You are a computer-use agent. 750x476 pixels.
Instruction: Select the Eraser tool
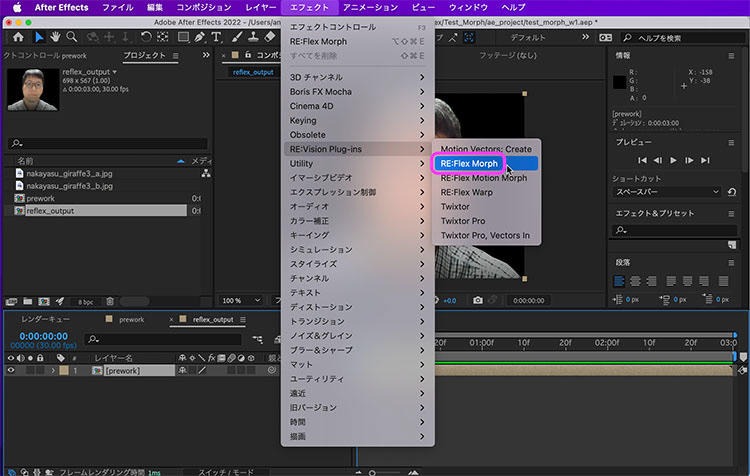pos(270,37)
